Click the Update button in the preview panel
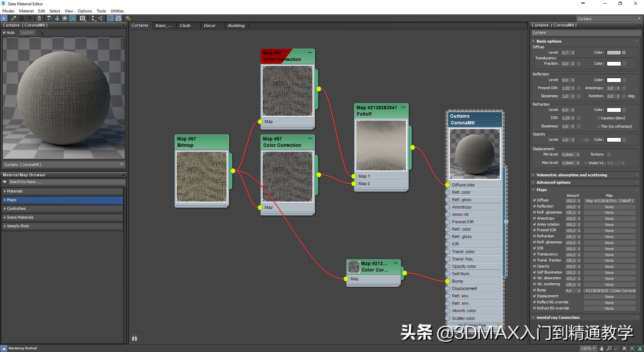 pyautogui.click(x=27, y=33)
